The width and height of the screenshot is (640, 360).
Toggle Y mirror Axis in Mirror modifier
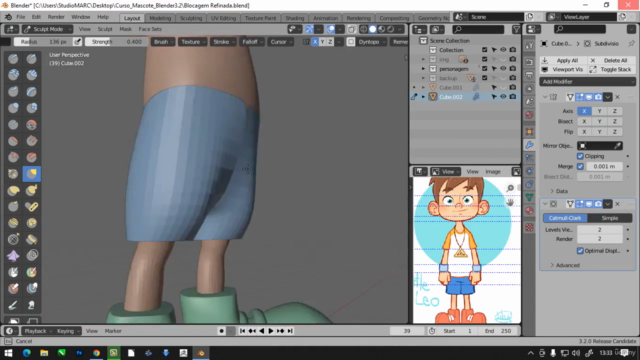point(600,111)
